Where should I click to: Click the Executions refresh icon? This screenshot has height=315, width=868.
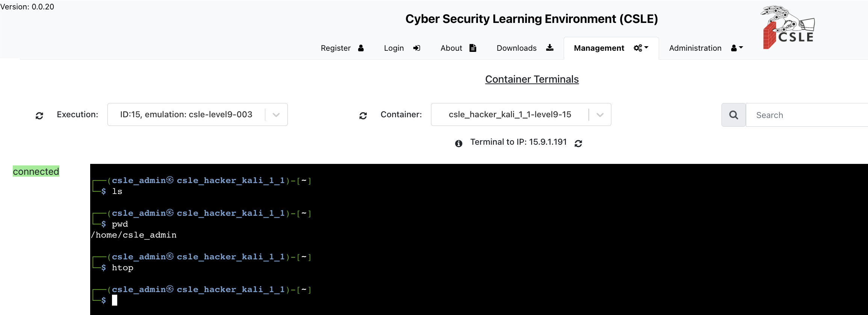pyautogui.click(x=39, y=115)
